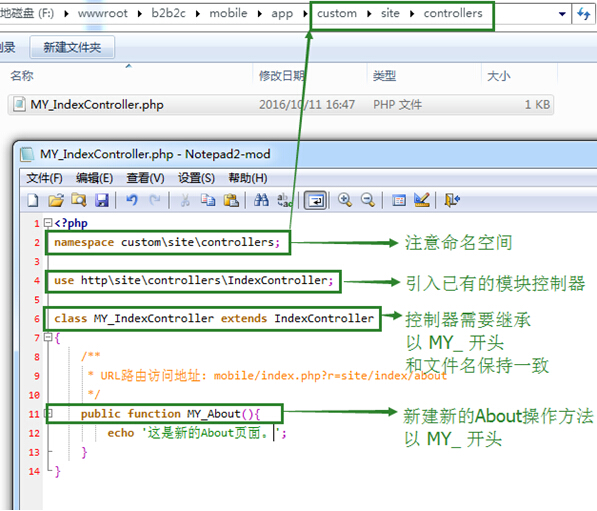597x511 pixels.
Task: Toggle the Word Wrap toolbar button
Action: pyautogui.click(x=315, y=200)
